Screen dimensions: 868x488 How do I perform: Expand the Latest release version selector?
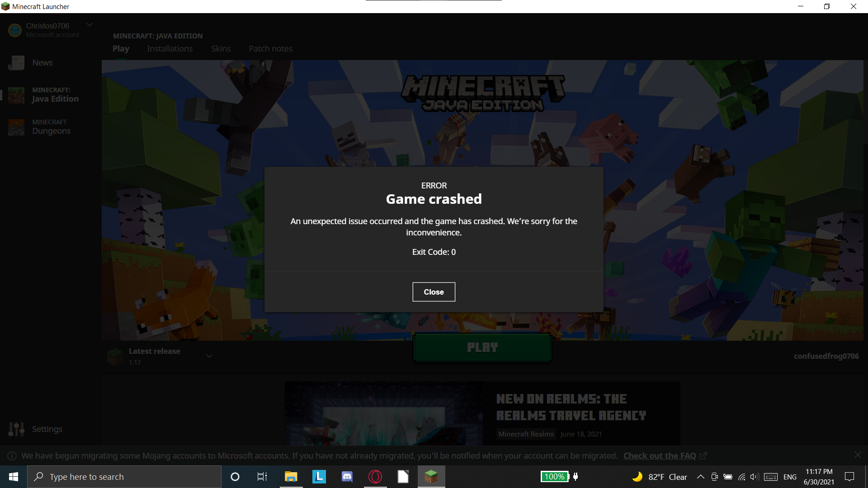(x=209, y=356)
